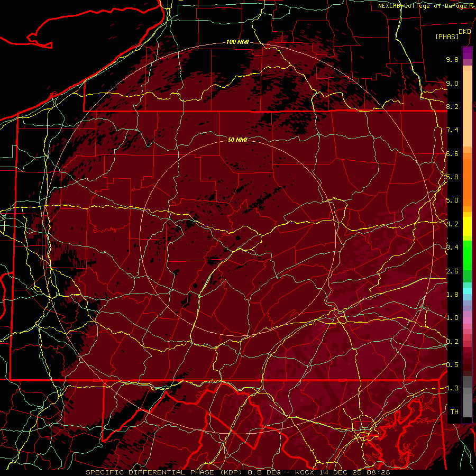Select the 1.8 legend value

pyautogui.click(x=452, y=295)
